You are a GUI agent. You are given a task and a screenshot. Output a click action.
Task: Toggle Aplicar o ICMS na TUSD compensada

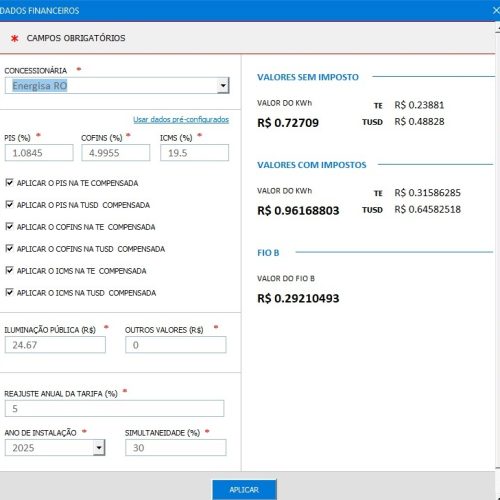(x=9, y=292)
